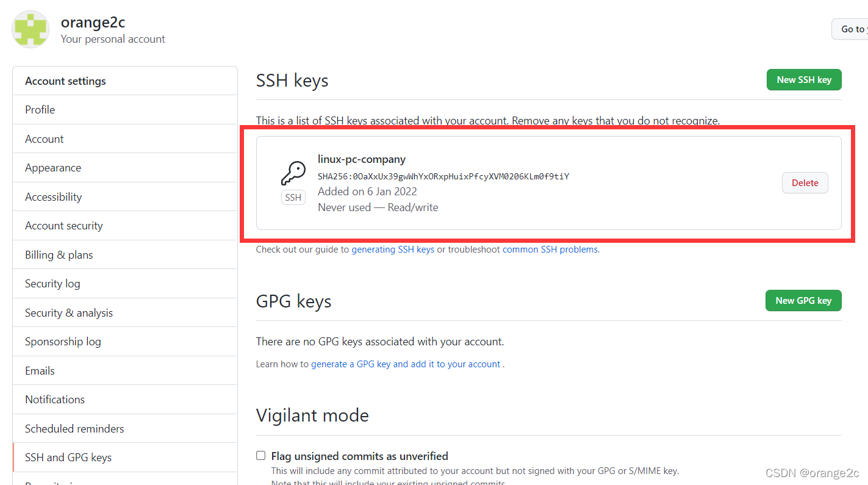Delete the linux-pc-company SSH key
This screenshot has width=868, height=485.
pyautogui.click(x=805, y=183)
